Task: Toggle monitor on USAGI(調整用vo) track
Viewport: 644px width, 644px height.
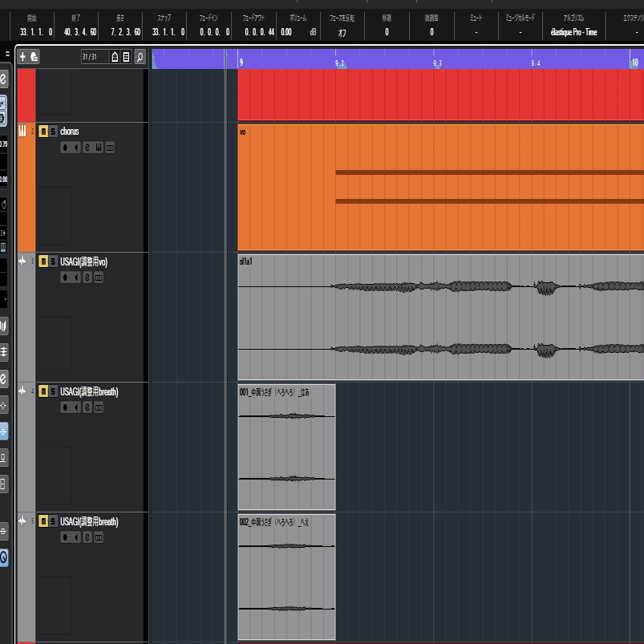Action: click(76, 277)
